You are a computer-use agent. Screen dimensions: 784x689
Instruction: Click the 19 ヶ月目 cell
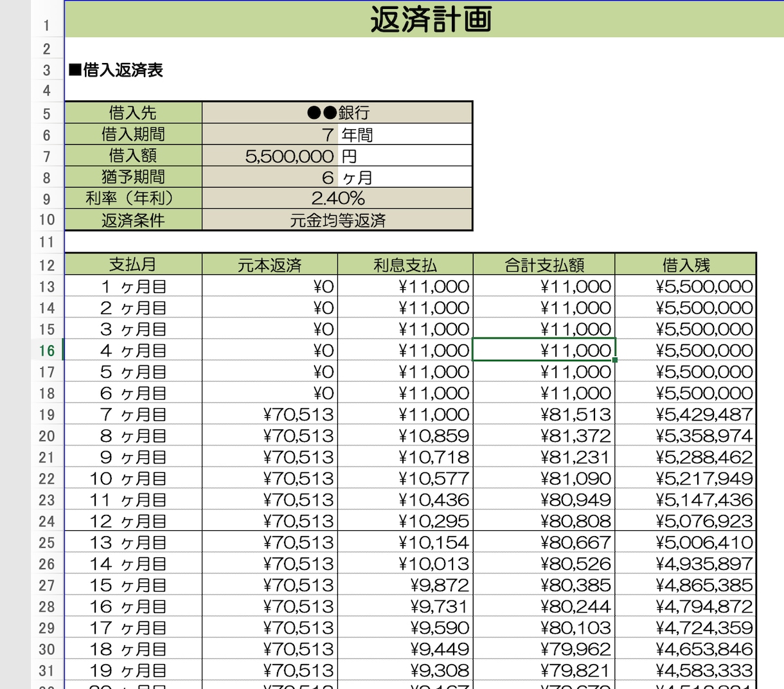[x=133, y=670]
